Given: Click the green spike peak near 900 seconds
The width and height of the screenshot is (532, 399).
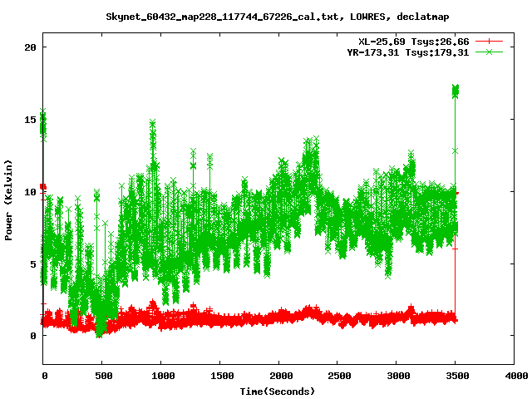Looking at the screenshot, I should 153,124.
